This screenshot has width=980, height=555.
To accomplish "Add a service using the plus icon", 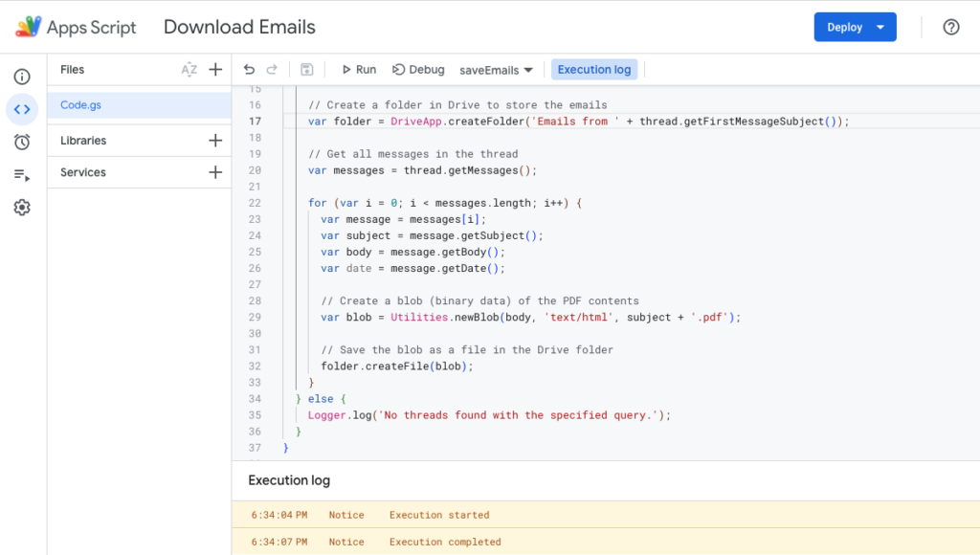I will point(215,172).
